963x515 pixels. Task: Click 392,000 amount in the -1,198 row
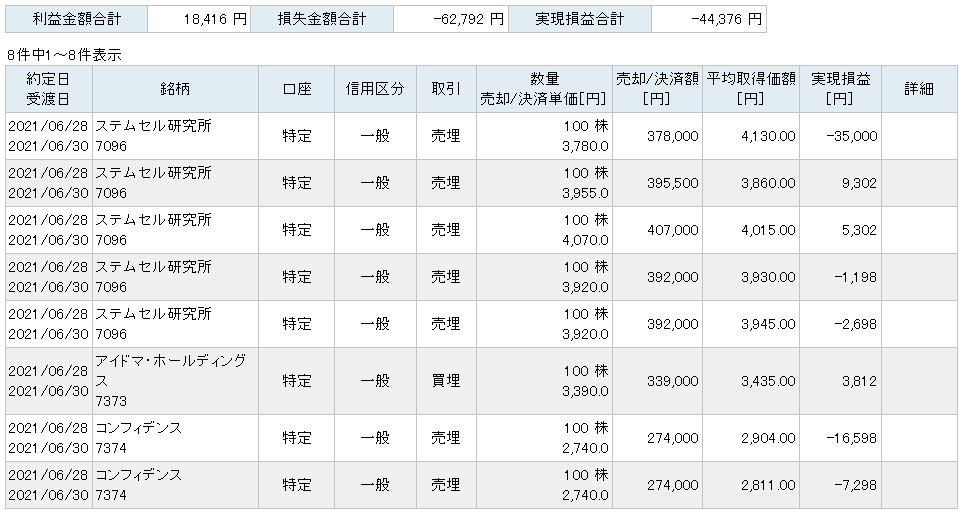tap(673, 277)
